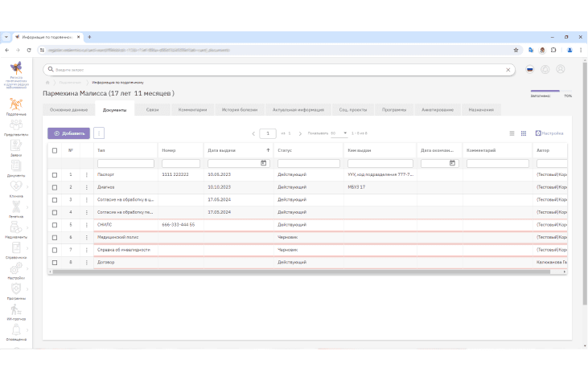Open the Заявки sidebar section
The image size is (588, 380).
(16, 148)
